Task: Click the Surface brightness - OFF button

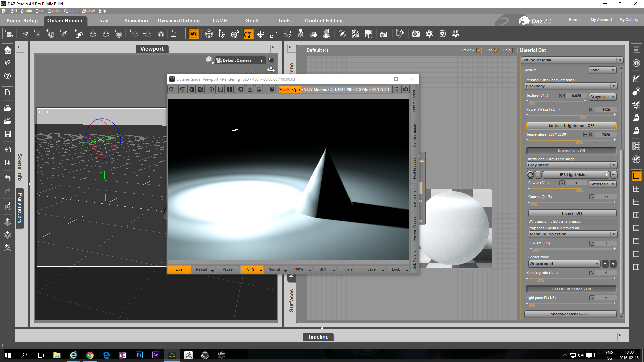Action: [x=571, y=126]
